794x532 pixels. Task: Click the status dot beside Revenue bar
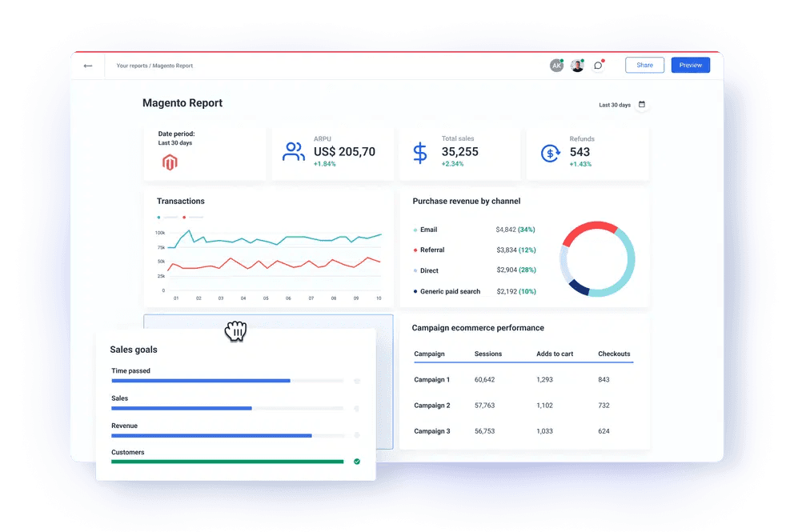click(x=357, y=435)
